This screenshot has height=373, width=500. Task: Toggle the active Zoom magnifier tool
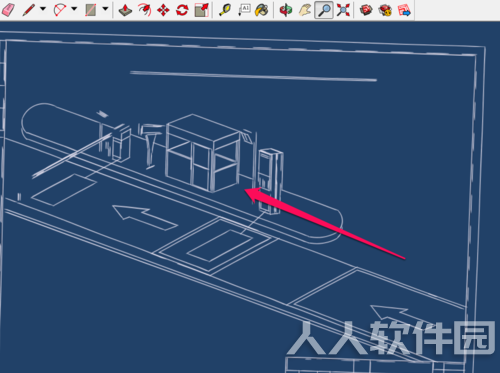coord(324,10)
